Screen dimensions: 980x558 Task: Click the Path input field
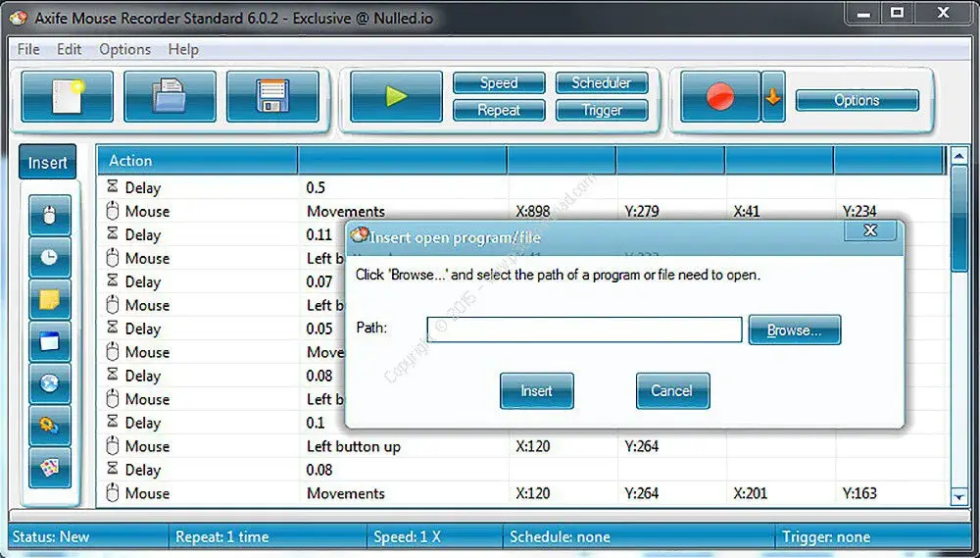point(584,330)
